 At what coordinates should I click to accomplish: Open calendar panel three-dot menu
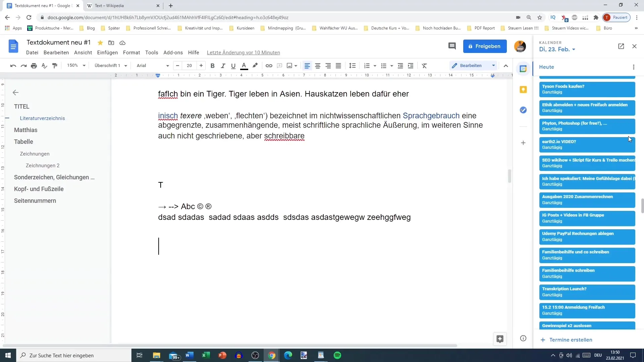[634, 67]
